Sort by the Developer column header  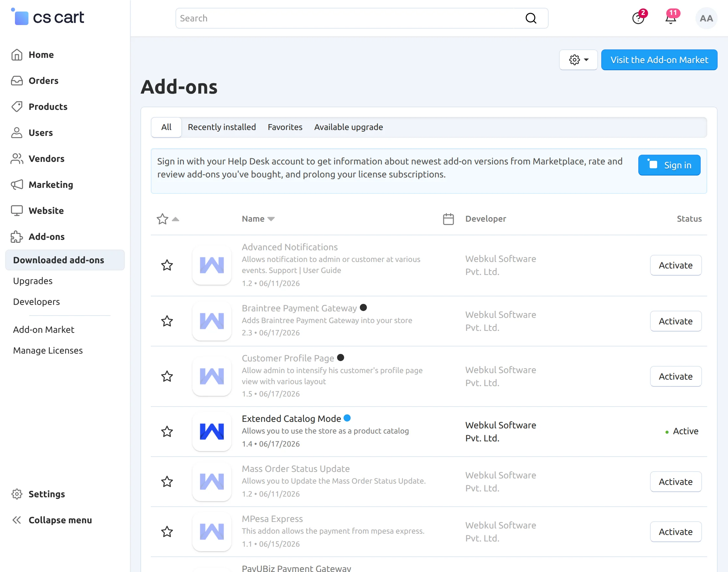[486, 219]
